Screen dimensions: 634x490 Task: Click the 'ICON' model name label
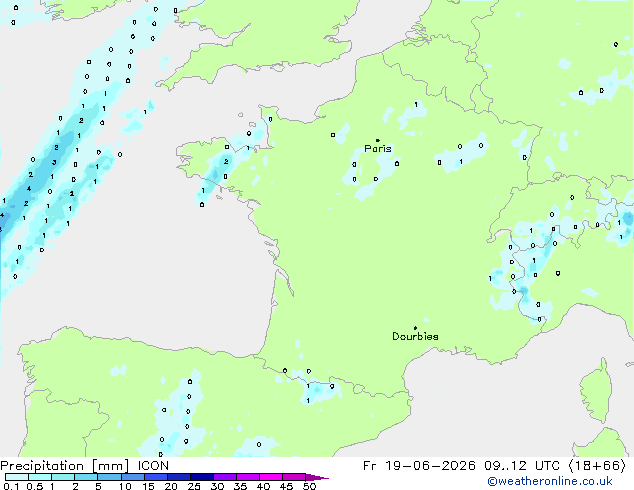(153, 466)
